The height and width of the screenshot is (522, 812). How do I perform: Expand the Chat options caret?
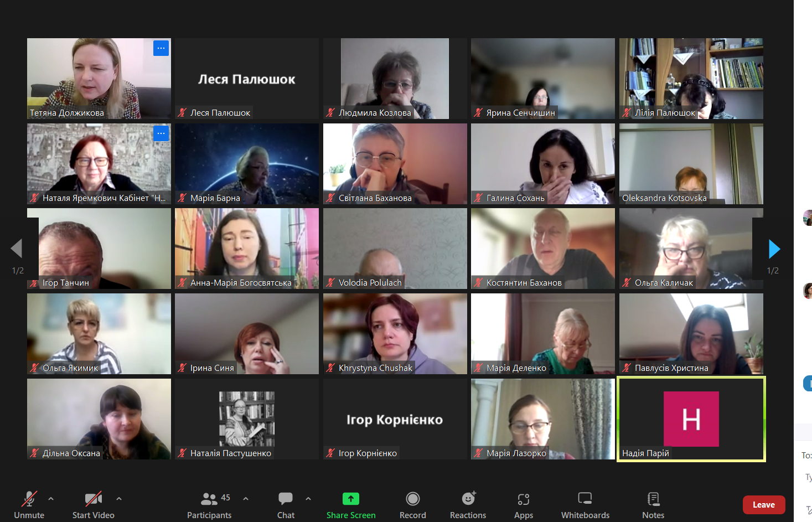click(x=308, y=499)
